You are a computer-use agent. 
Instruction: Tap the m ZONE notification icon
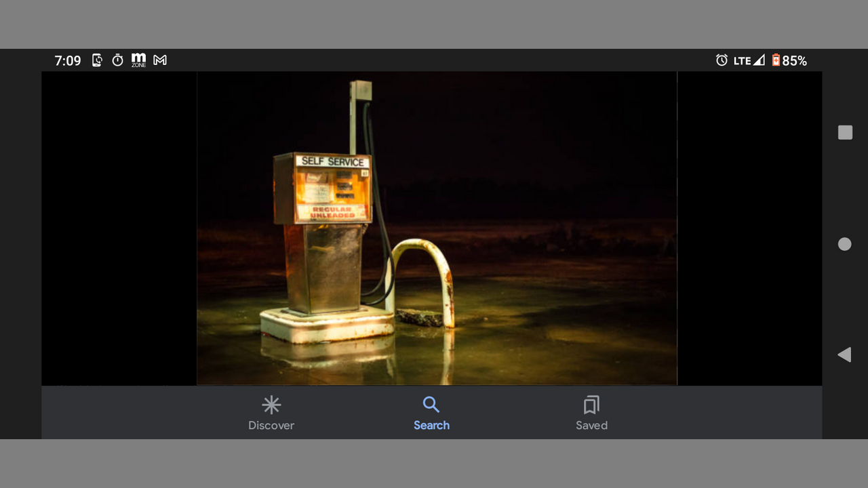(x=138, y=60)
